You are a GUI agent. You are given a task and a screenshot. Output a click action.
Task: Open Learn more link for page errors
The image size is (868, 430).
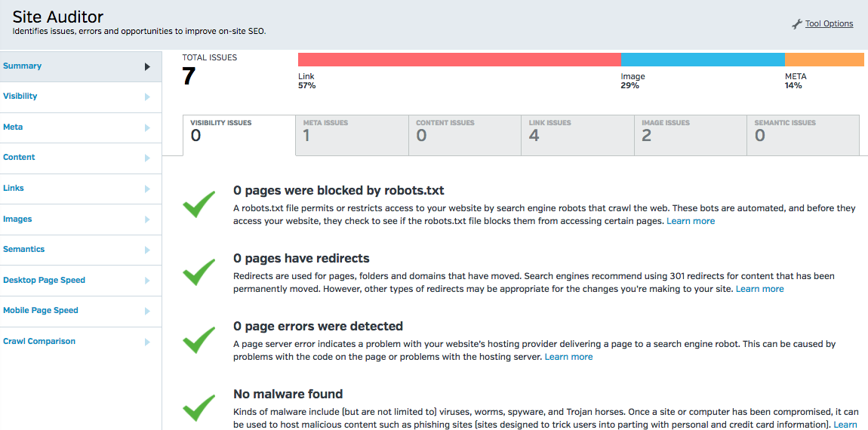coord(568,357)
